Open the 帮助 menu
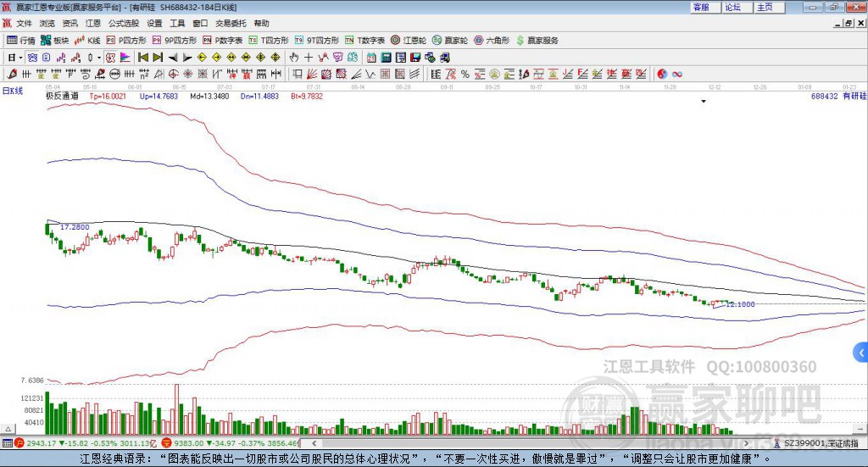Viewport: 868px width, 467px height. pos(261,23)
